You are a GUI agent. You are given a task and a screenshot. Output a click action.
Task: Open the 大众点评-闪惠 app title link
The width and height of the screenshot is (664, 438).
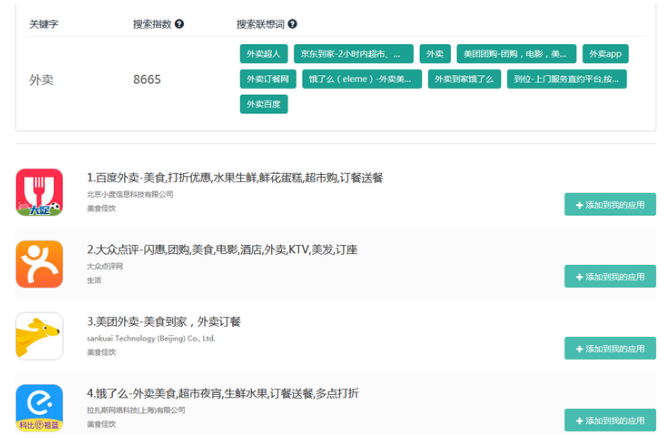coord(221,249)
